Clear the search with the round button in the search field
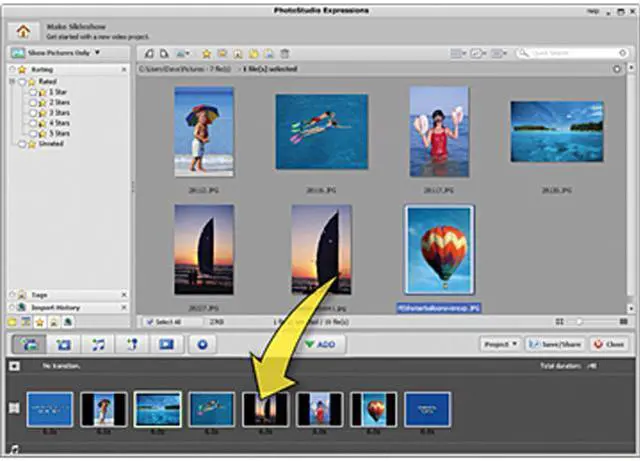 point(622,53)
